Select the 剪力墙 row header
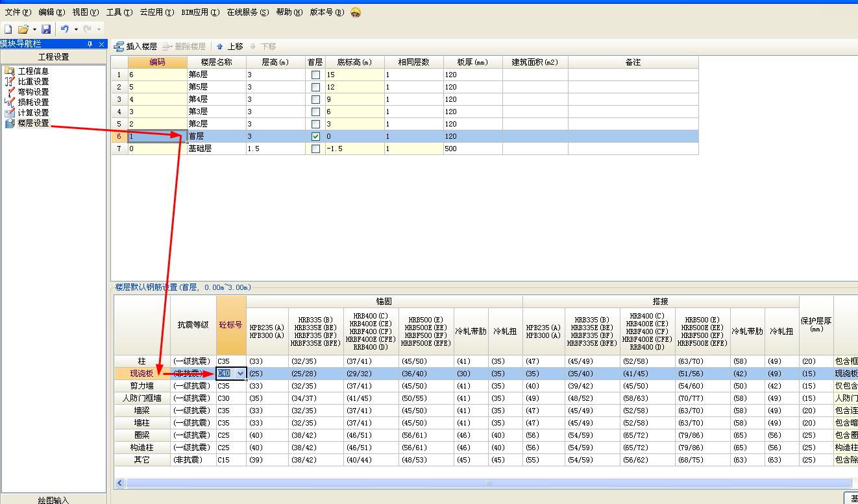The height and width of the screenshot is (504, 858). click(142, 386)
